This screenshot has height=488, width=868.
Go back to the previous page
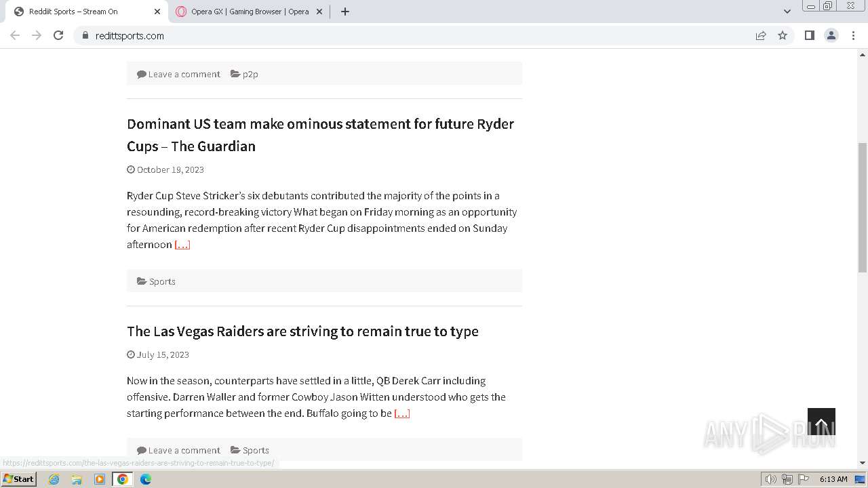point(15,35)
